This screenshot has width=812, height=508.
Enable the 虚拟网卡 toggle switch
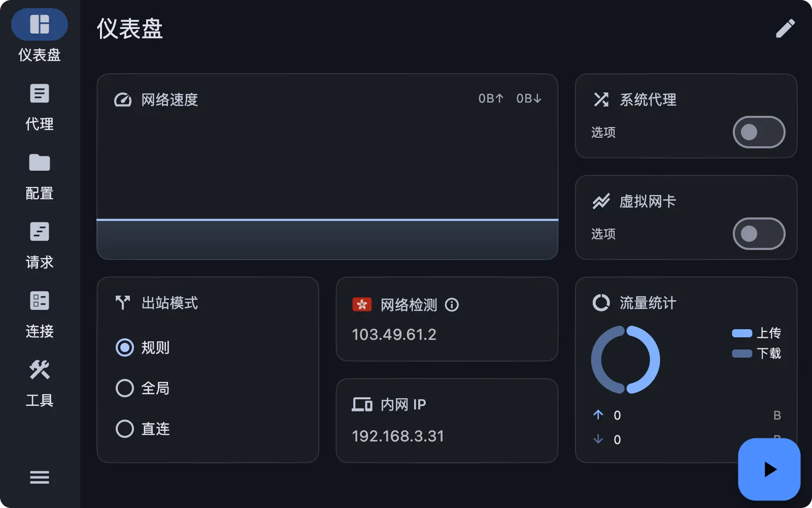click(x=759, y=234)
